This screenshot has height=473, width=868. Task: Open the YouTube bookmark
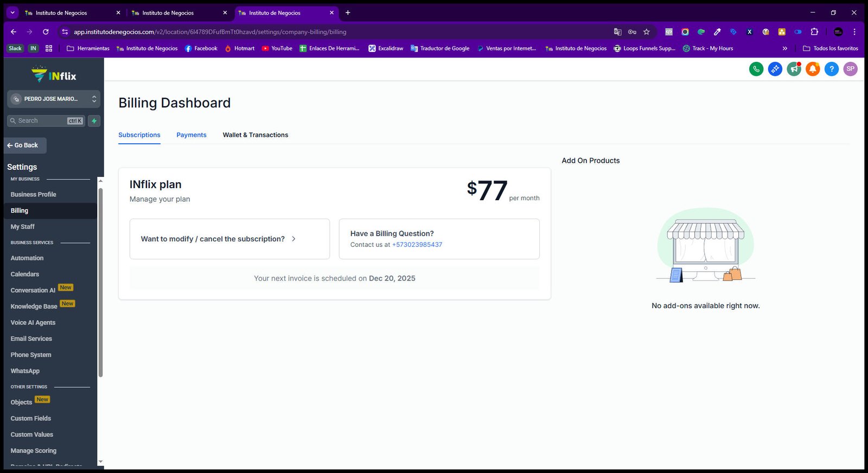click(x=277, y=48)
